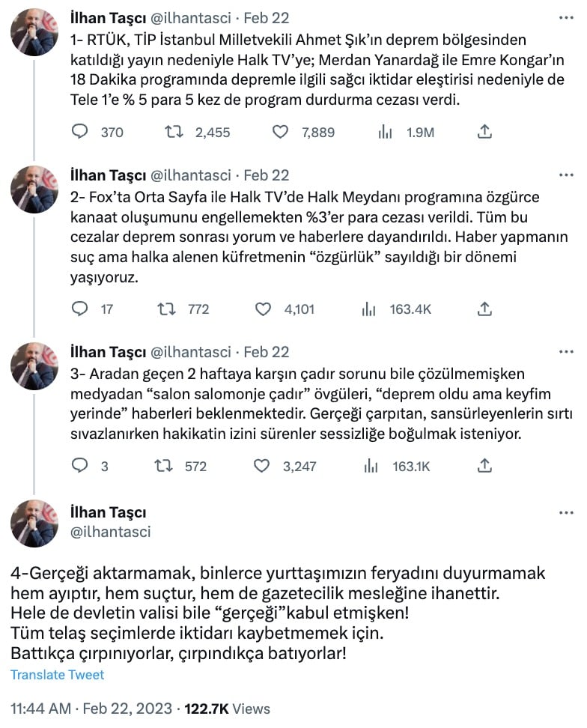Share the second tweet about Fox Orta Sayfa
The width and height of the screenshot is (587, 728).
pyautogui.click(x=484, y=309)
